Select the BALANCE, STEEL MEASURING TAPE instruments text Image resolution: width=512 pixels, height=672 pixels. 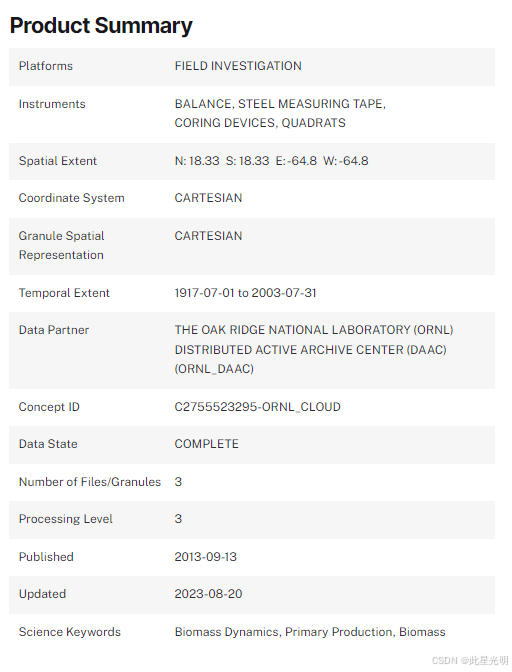[280, 104]
